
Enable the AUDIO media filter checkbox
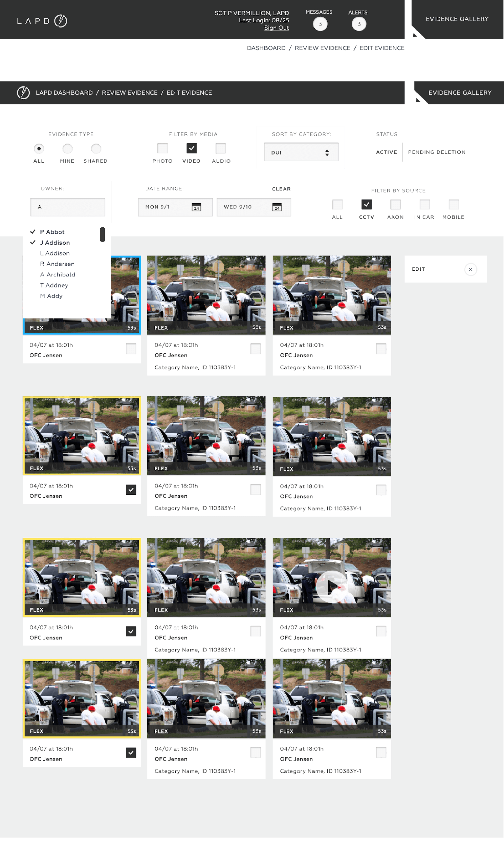221,148
